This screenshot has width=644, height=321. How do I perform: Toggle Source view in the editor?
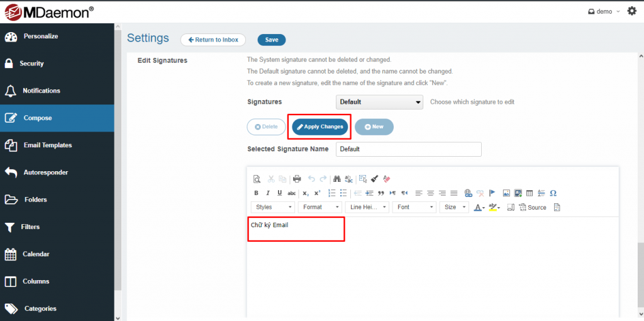click(x=532, y=207)
